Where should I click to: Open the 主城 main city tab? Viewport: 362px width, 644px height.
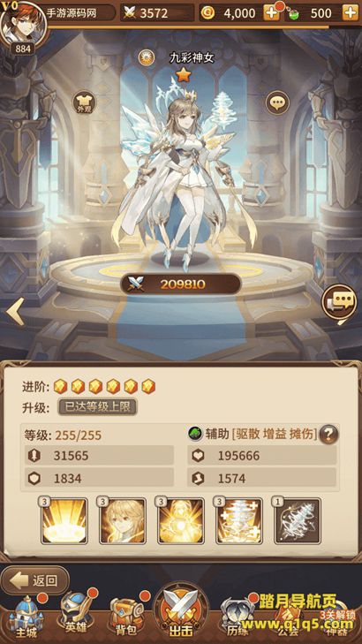coord(26,617)
